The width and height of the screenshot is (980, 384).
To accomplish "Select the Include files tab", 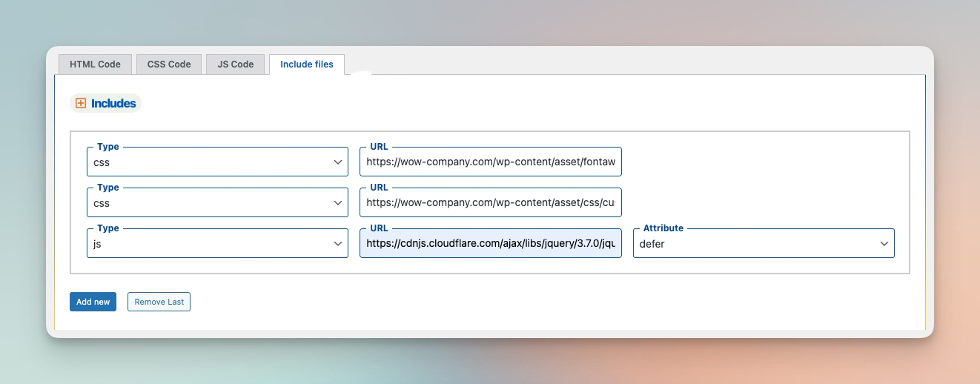I will tap(307, 64).
